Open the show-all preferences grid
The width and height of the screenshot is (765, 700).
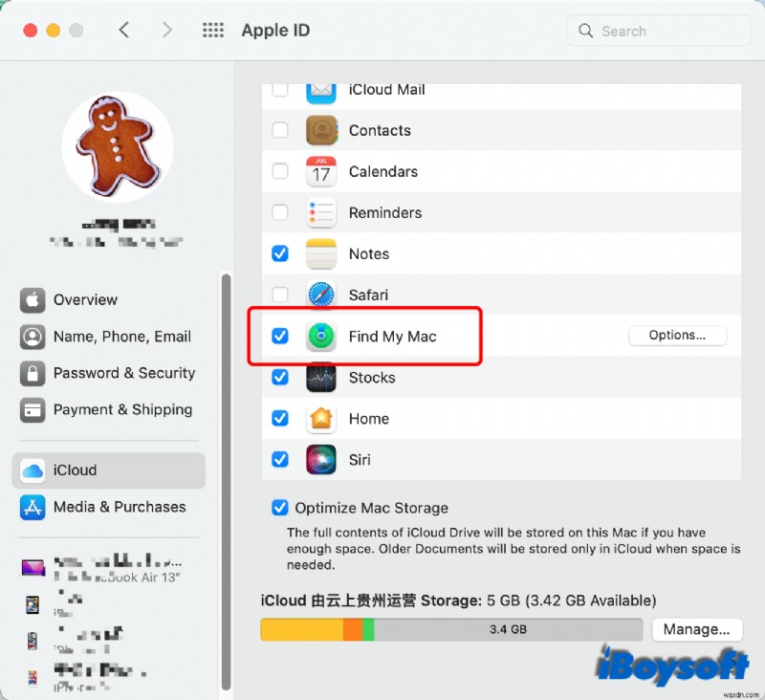coord(213,30)
